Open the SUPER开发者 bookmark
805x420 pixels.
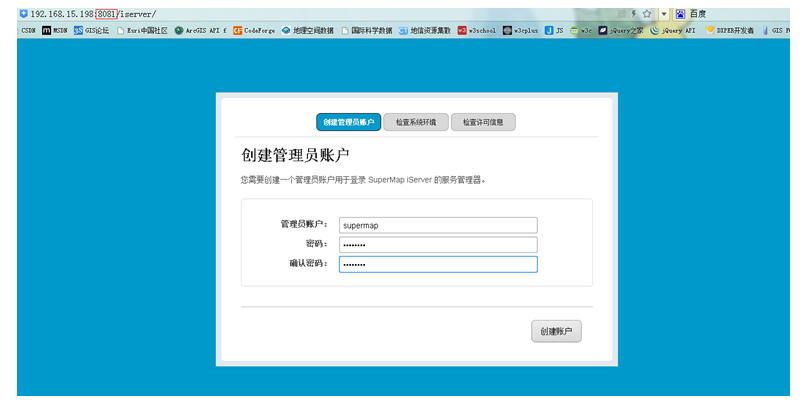point(730,30)
